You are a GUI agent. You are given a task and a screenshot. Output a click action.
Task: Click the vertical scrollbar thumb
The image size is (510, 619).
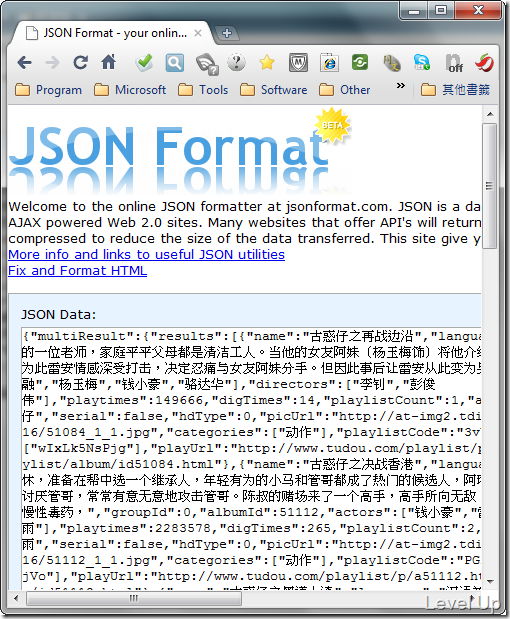(x=490, y=186)
